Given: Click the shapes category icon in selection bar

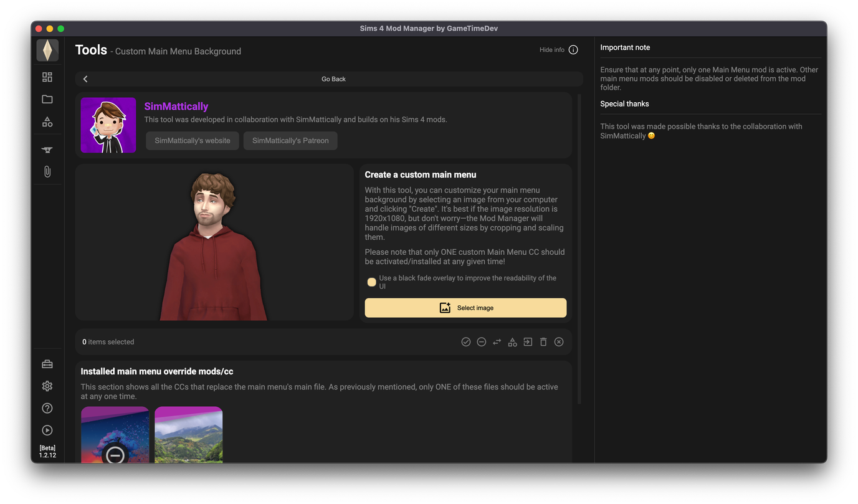Looking at the screenshot, I should click(x=512, y=342).
